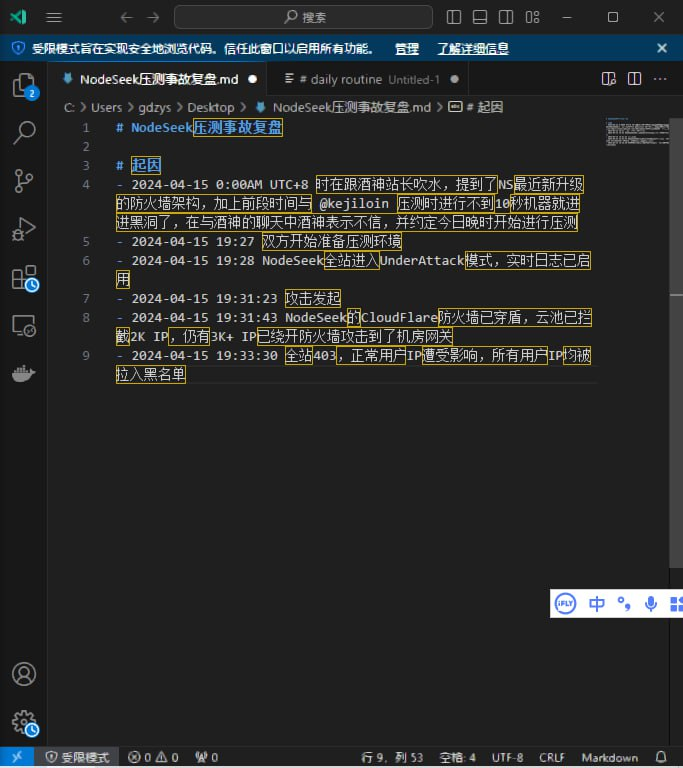
Task: Click 'UnderAttack' word on line 6
Action: [421, 260]
